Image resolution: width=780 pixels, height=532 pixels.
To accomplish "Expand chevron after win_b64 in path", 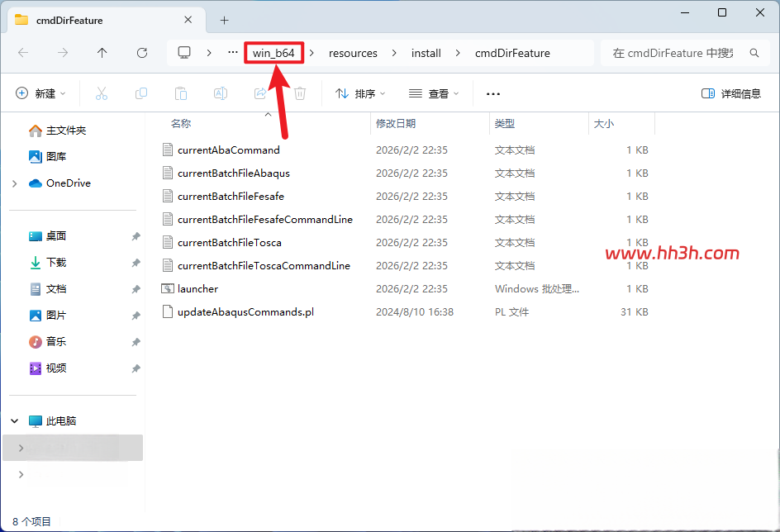I will point(312,53).
